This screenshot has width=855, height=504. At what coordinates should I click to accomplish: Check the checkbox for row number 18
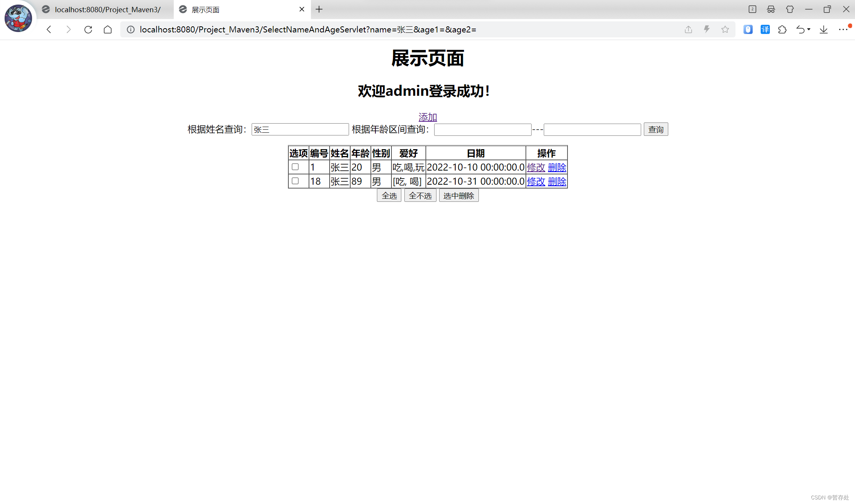pos(295,181)
